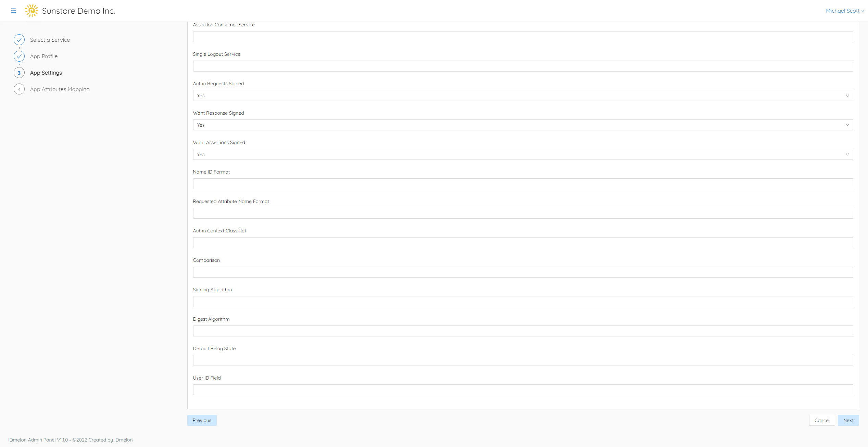Click the User ID Field label
The width and height of the screenshot is (868, 447).
point(207,378)
